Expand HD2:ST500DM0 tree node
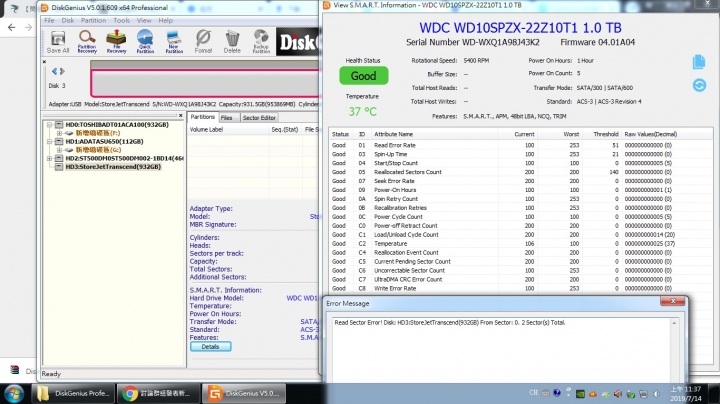Viewport: 720px width, 404px height. tap(49, 158)
